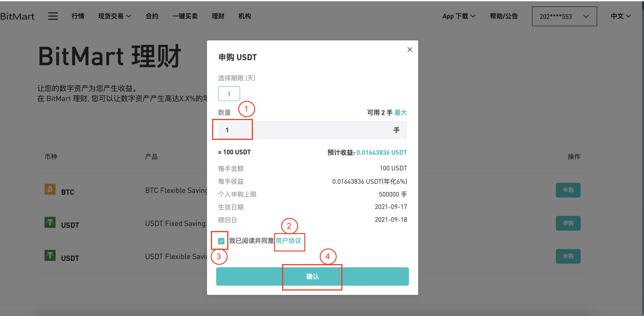Open the 中文 language dropdown

click(x=621, y=16)
